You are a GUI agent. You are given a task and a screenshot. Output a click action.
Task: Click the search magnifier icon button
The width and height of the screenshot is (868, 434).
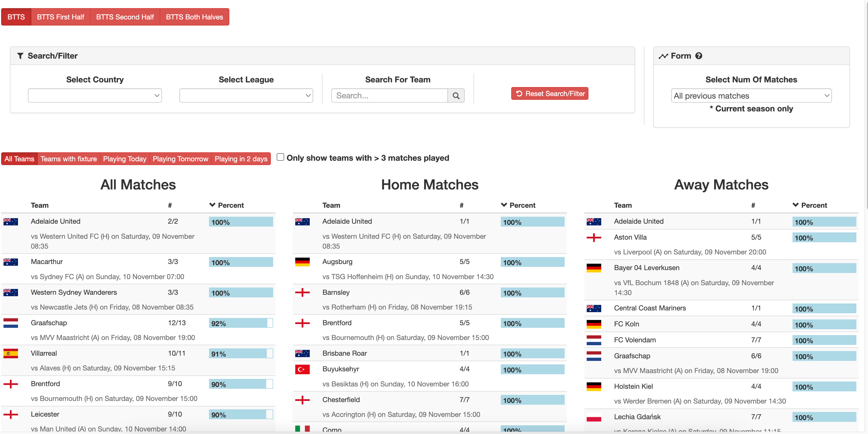click(x=456, y=96)
